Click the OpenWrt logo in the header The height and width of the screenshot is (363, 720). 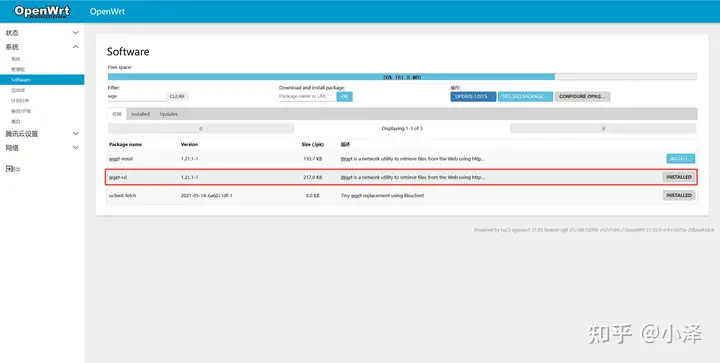(x=42, y=11)
